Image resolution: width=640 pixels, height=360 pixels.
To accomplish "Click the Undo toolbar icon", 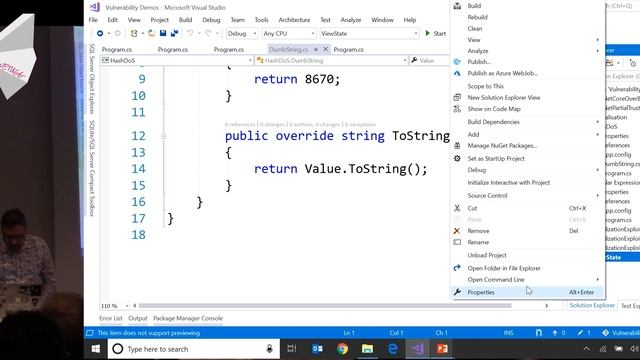I will point(190,33).
